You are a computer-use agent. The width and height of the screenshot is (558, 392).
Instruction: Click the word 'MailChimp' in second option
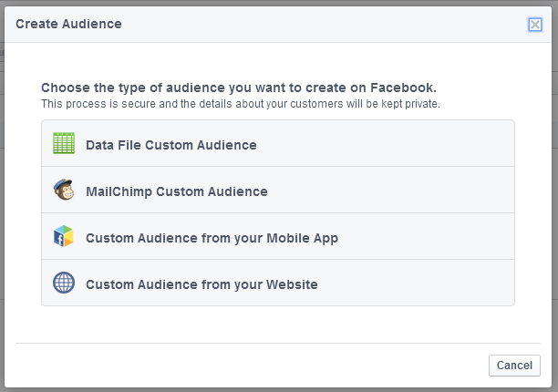119,191
